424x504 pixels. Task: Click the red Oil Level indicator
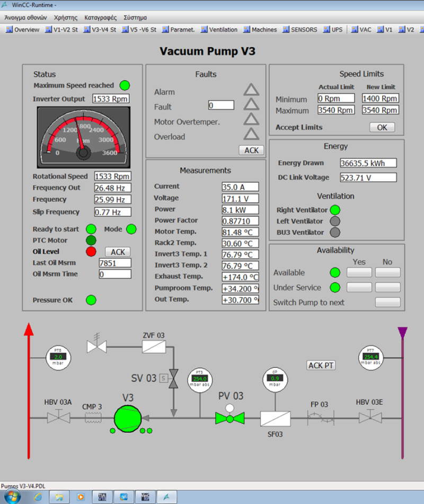click(91, 252)
